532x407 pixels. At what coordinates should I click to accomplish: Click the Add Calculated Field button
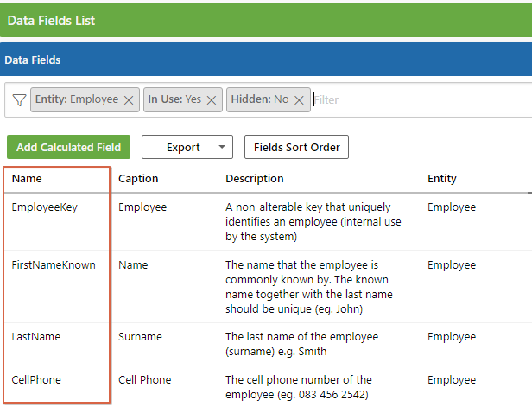click(x=68, y=147)
